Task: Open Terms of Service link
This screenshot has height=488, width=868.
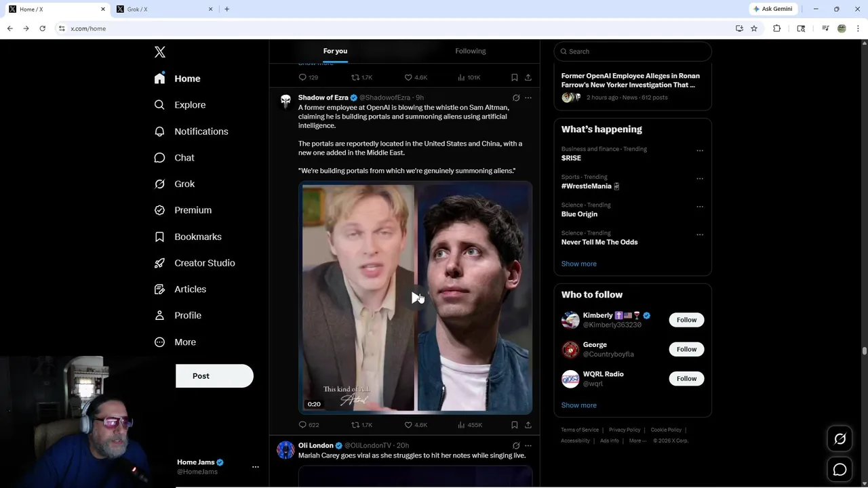Action: coord(580,430)
